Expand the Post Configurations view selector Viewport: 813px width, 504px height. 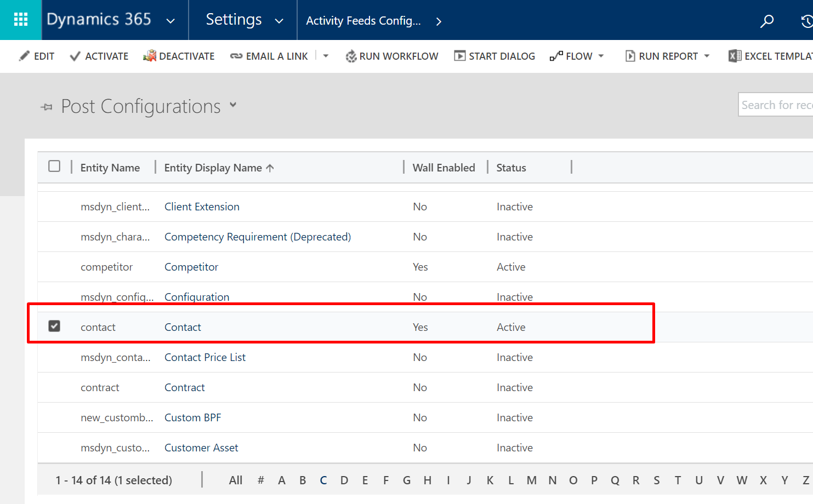click(233, 105)
